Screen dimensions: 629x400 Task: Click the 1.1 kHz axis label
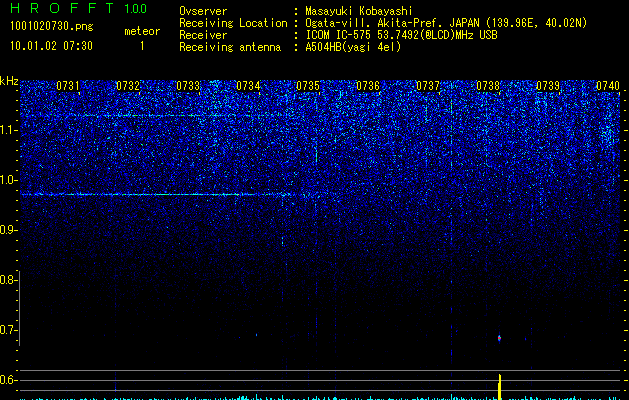(9, 130)
